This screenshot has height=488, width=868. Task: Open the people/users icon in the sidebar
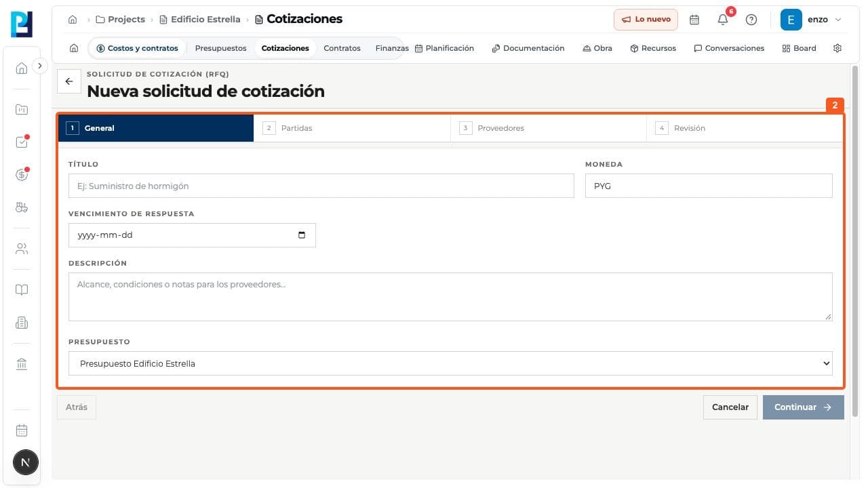pos(22,249)
